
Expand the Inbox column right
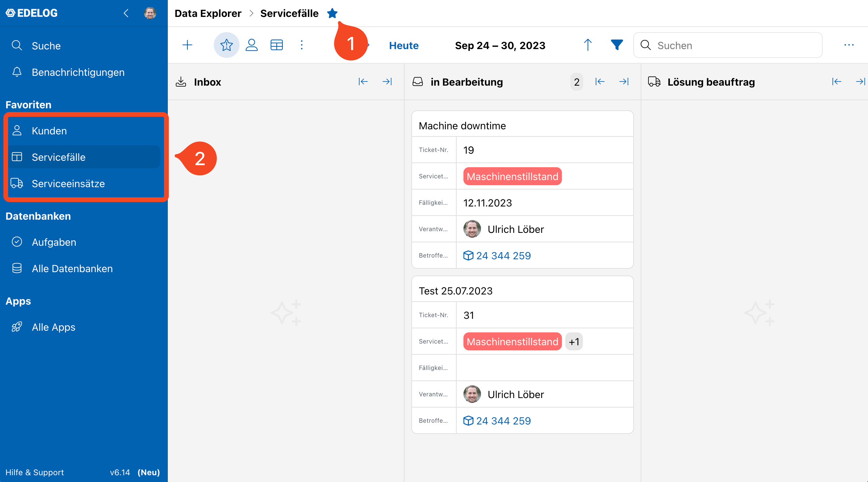pyautogui.click(x=387, y=82)
